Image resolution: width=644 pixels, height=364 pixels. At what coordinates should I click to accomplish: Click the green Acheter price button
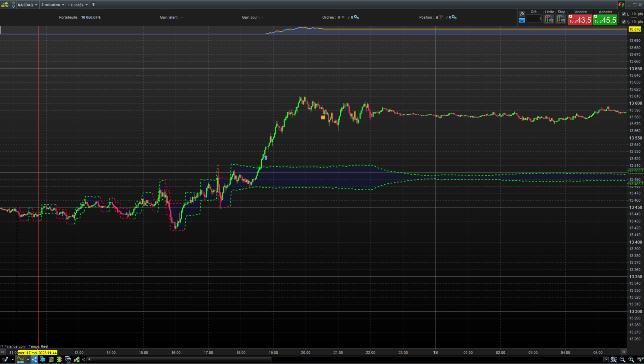[x=605, y=20]
